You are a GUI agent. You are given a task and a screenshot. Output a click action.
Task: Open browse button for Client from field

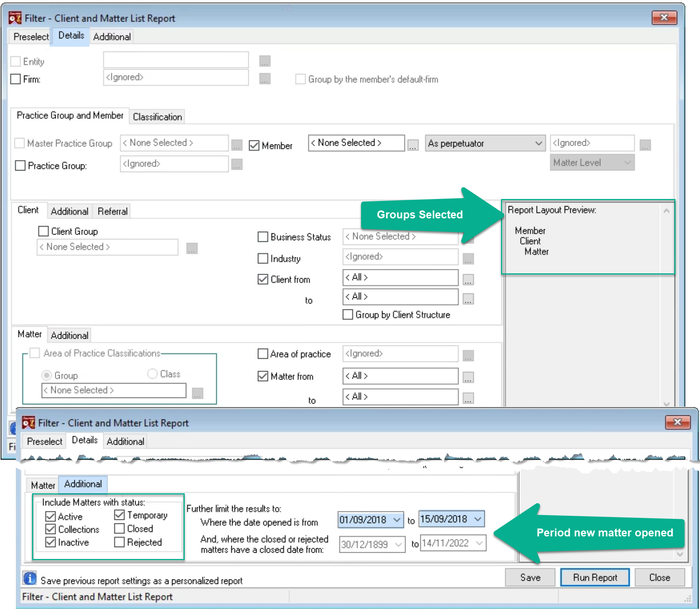(x=468, y=280)
